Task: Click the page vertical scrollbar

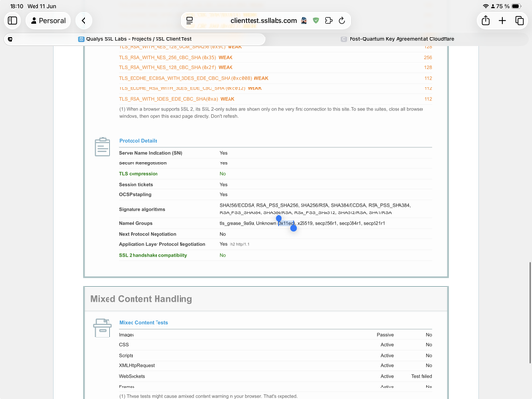Action: (530, 312)
